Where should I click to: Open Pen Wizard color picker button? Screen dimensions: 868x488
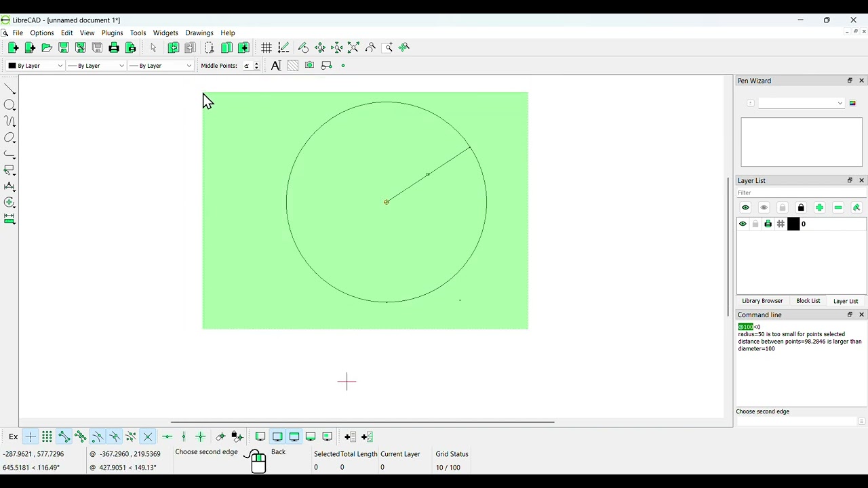pos(852,103)
